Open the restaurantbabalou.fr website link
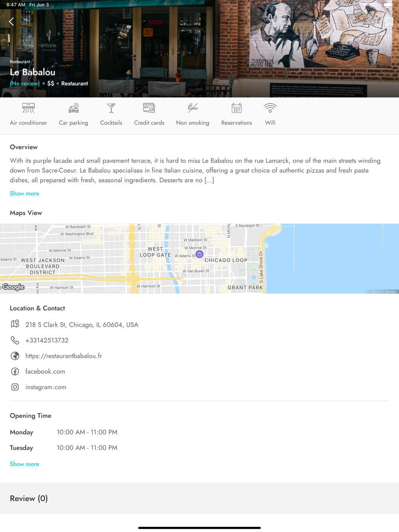399x532 pixels. 63,356
